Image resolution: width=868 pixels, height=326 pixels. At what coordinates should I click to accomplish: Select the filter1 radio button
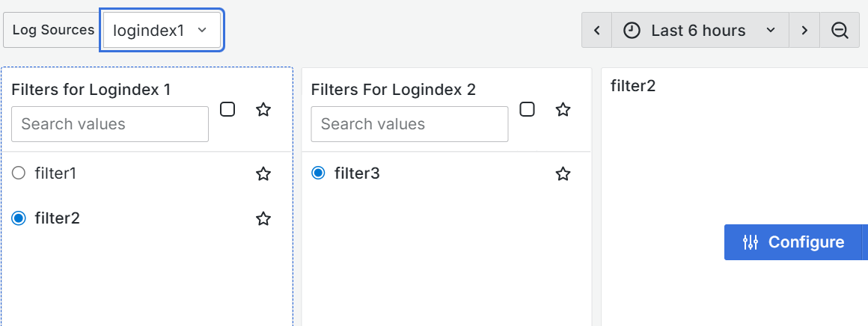(19, 173)
